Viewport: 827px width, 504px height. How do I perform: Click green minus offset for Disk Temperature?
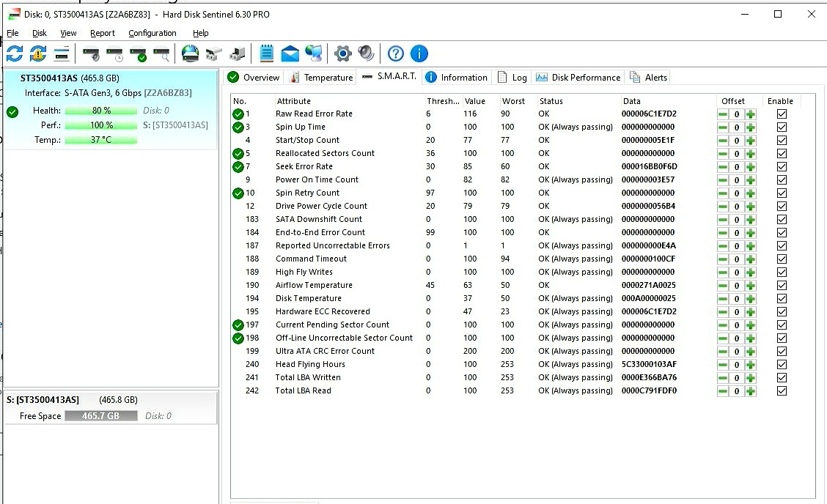click(x=723, y=298)
